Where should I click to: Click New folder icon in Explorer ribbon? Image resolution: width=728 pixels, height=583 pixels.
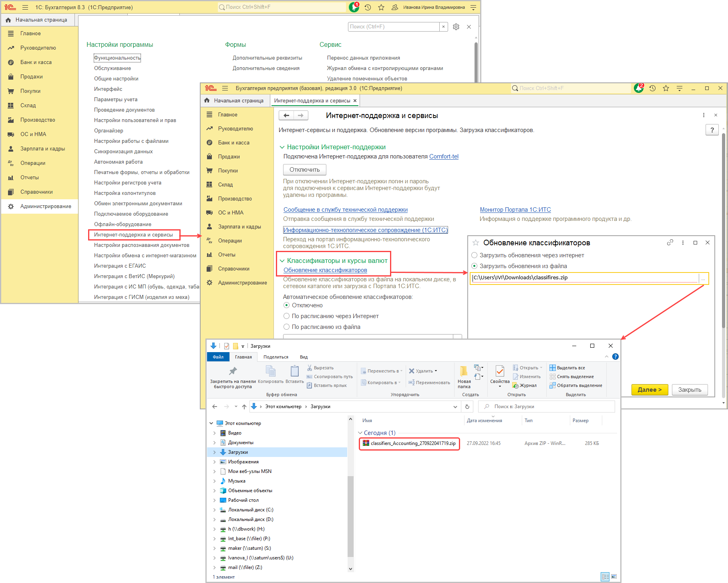pos(464,377)
